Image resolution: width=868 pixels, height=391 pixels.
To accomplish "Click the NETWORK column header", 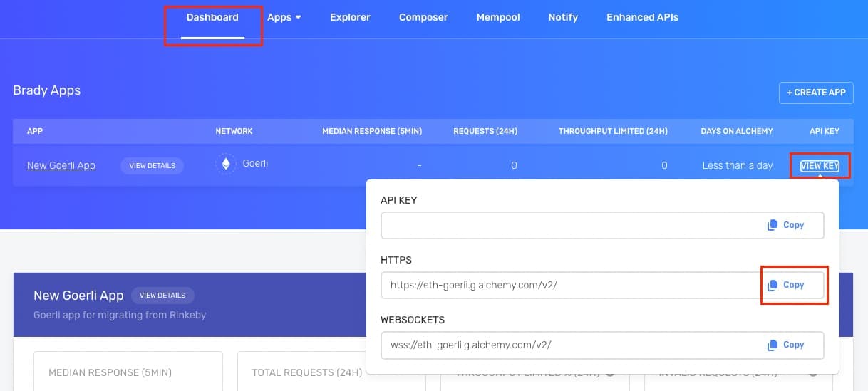I will point(234,132).
